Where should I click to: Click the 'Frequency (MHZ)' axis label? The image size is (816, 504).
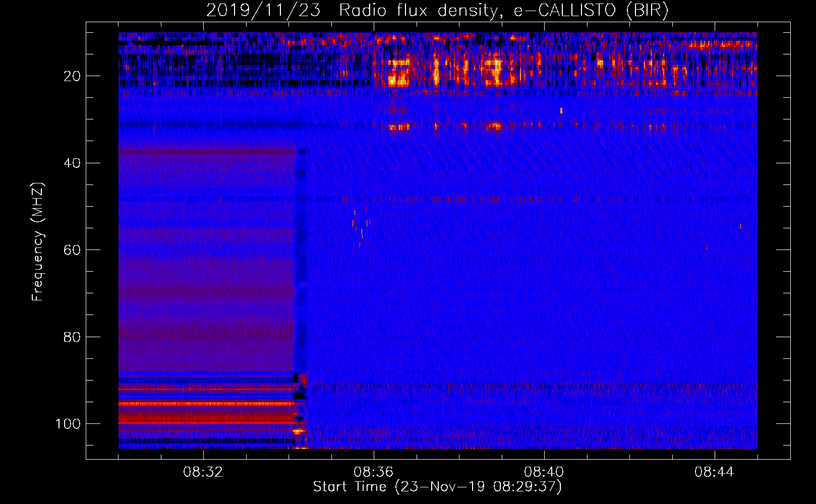click(x=38, y=242)
